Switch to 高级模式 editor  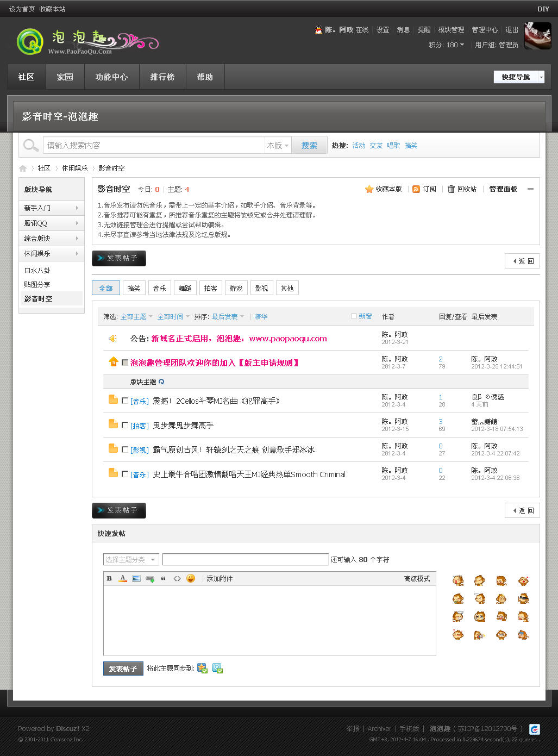click(417, 579)
